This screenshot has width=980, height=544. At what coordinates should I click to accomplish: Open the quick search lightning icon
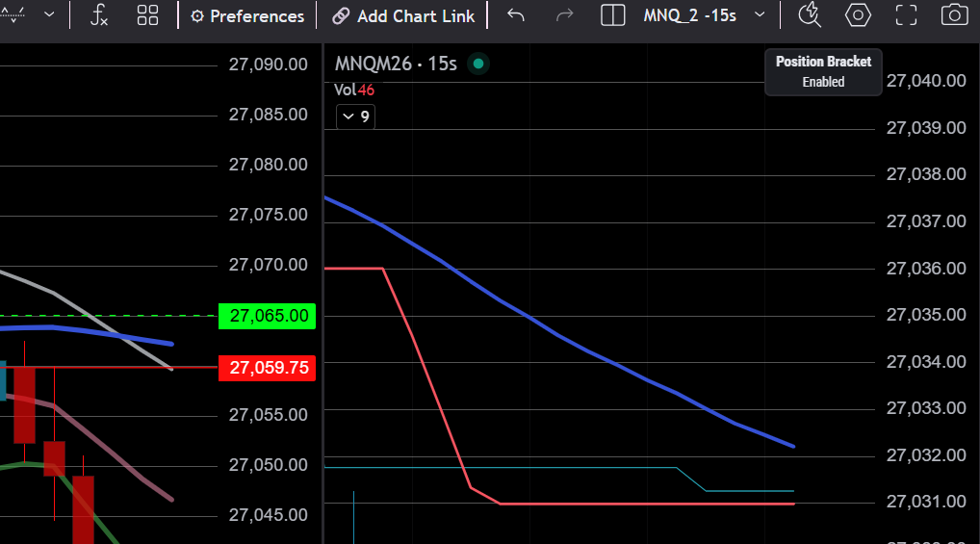tap(810, 15)
